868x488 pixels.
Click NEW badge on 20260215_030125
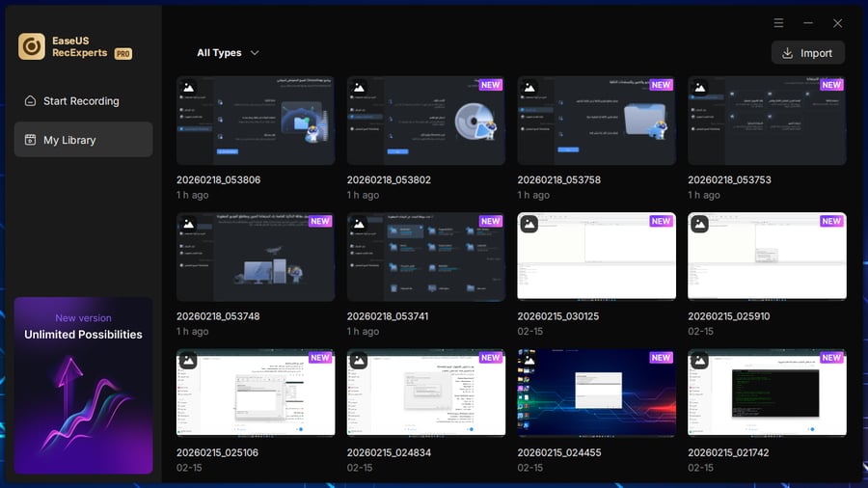661,221
